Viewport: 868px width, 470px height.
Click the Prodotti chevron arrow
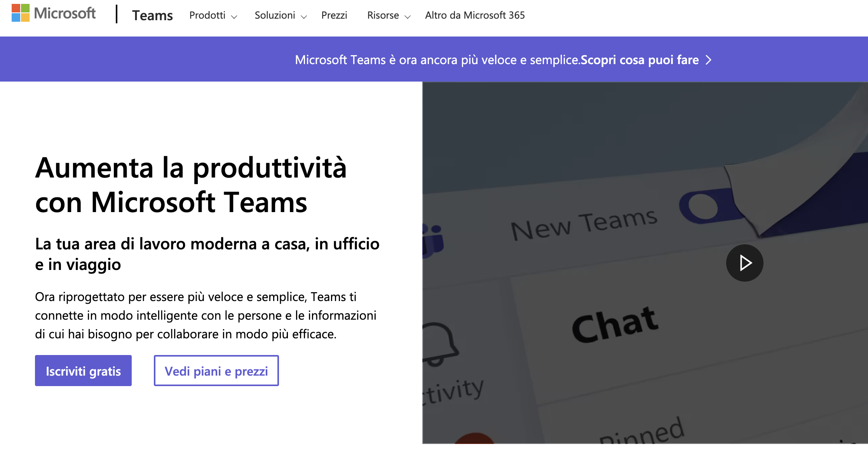pos(234,17)
